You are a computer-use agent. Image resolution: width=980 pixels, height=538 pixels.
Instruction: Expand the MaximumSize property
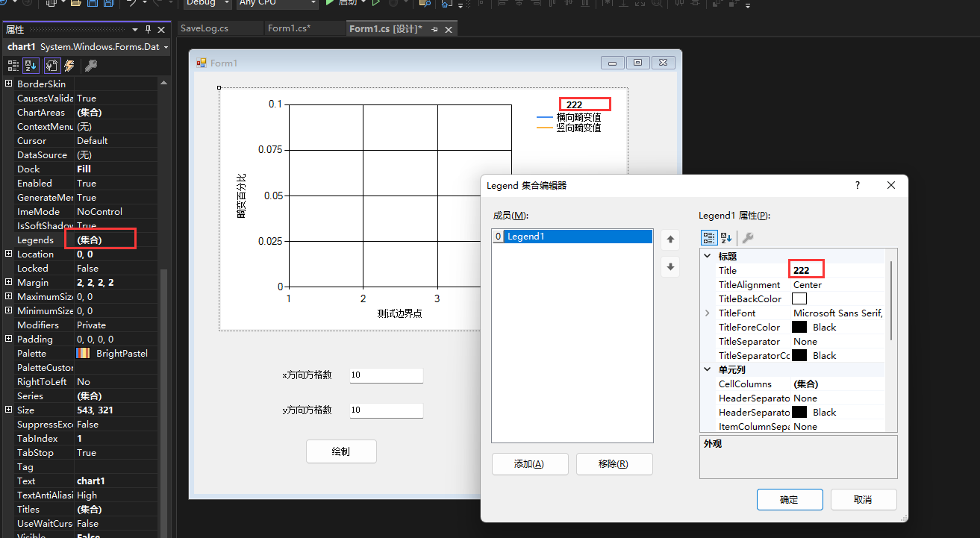click(9, 296)
